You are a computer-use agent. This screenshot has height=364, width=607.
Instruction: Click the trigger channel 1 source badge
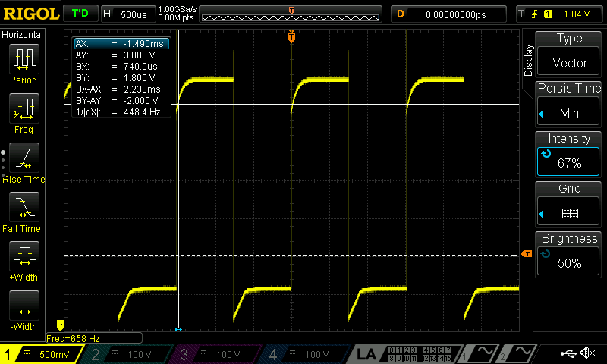548,14
